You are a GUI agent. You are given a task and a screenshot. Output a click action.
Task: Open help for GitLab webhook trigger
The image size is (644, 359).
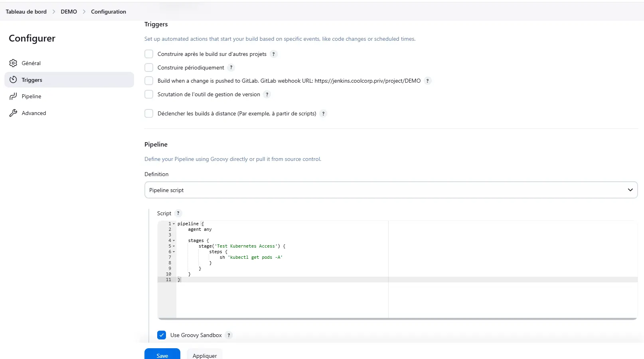(x=427, y=81)
